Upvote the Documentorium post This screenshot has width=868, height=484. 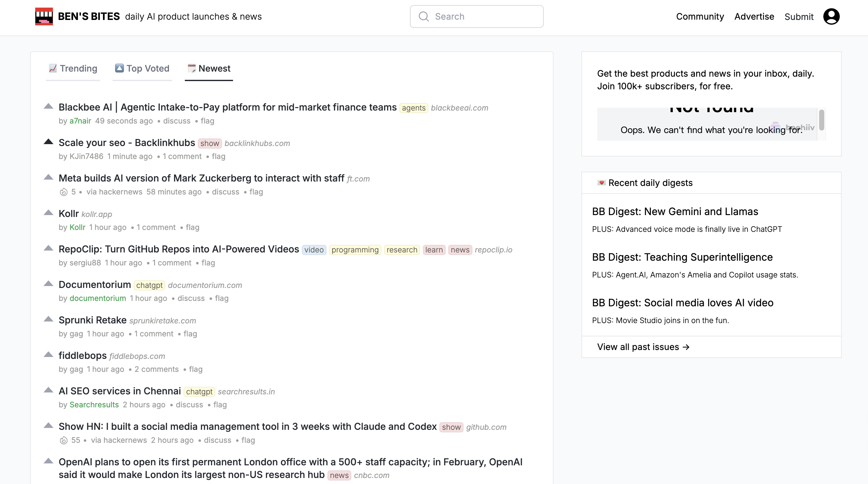tap(49, 284)
